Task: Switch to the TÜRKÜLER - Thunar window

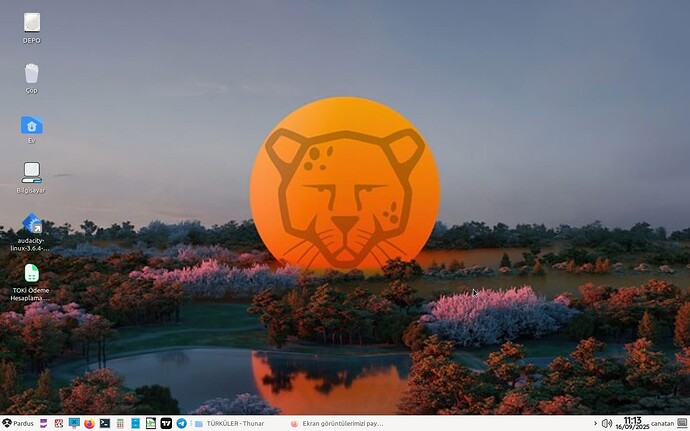Action: (230, 424)
